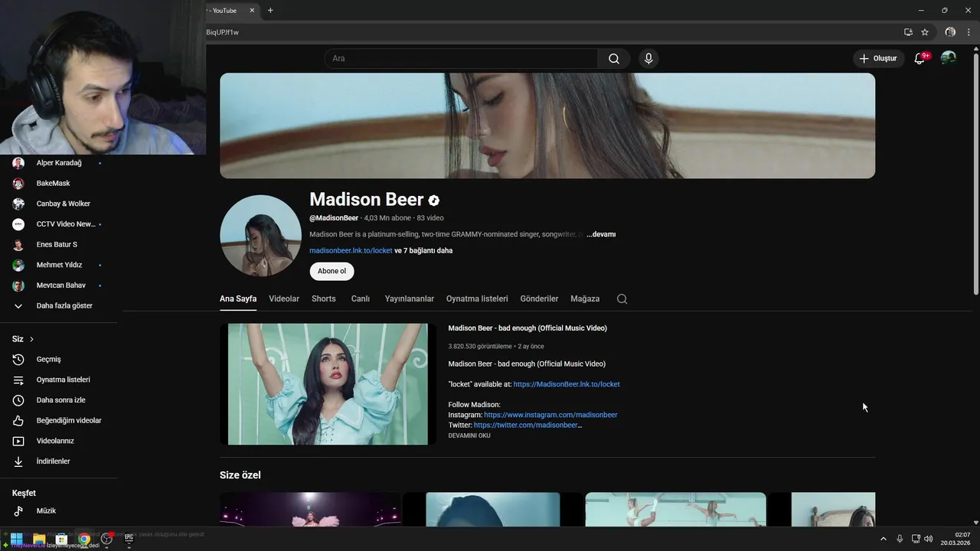Open Daha sonra izle list
Image resolution: width=980 pixels, height=551 pixels.
pos(59,400)
